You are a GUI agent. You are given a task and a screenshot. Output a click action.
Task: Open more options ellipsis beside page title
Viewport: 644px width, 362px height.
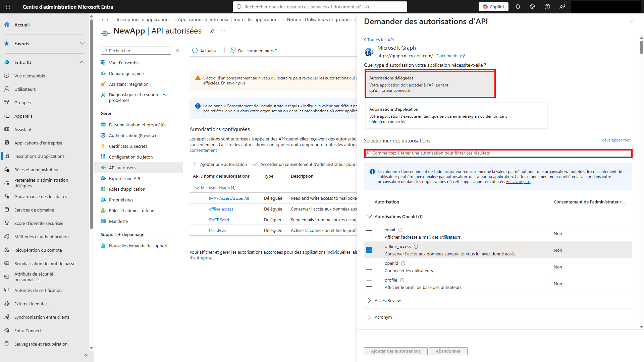tap(223, 31)
